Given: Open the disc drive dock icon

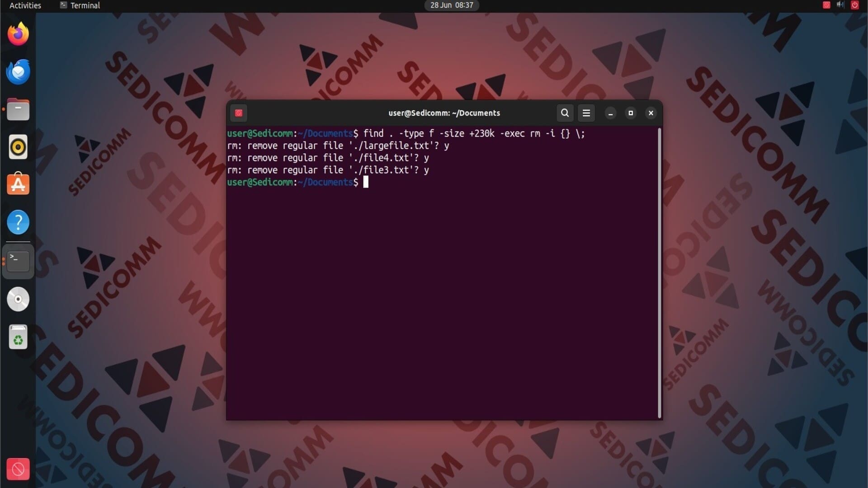Looking at the screenshot, I should coord(18,299).
